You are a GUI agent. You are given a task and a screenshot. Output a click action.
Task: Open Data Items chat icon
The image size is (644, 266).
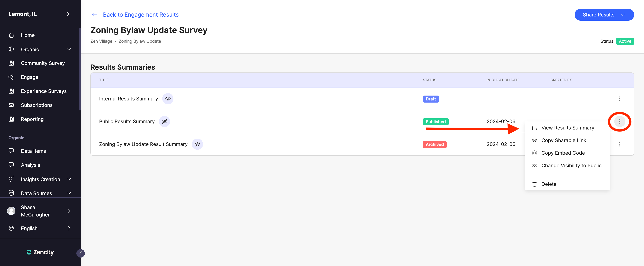click(x=11, y=151)
